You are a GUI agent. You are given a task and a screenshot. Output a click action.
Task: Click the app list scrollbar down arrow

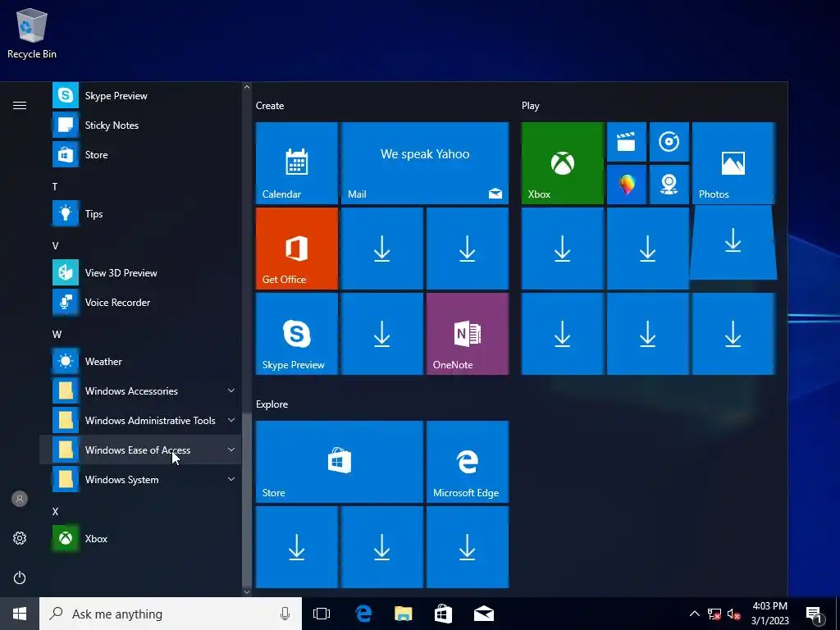tap(247, 592)
